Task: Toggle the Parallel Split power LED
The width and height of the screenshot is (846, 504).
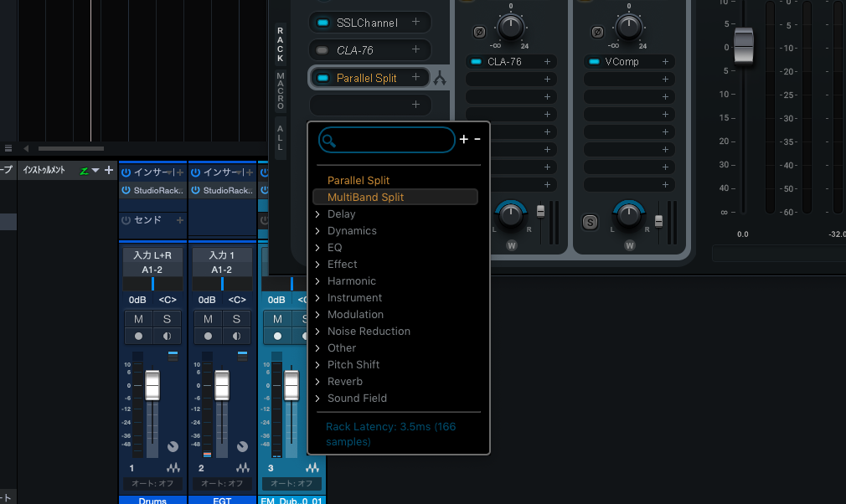Action: coord(322,78)
